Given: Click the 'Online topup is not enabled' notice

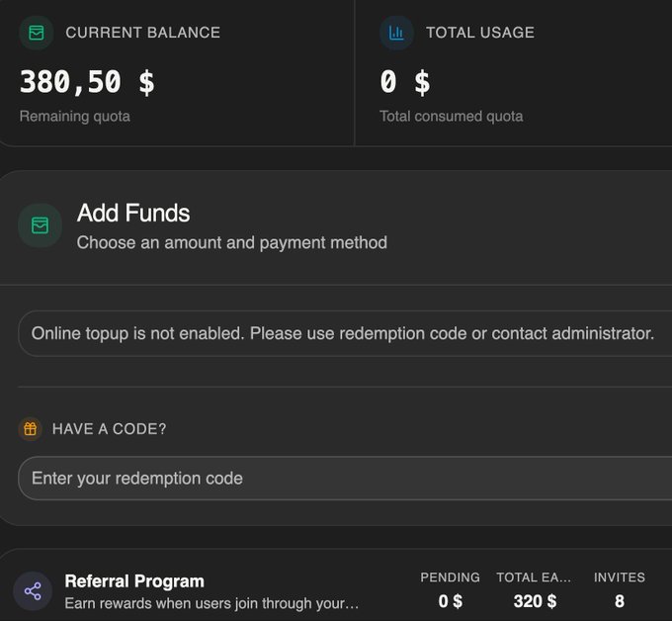Looking at the screenshot, I should 345,333.
